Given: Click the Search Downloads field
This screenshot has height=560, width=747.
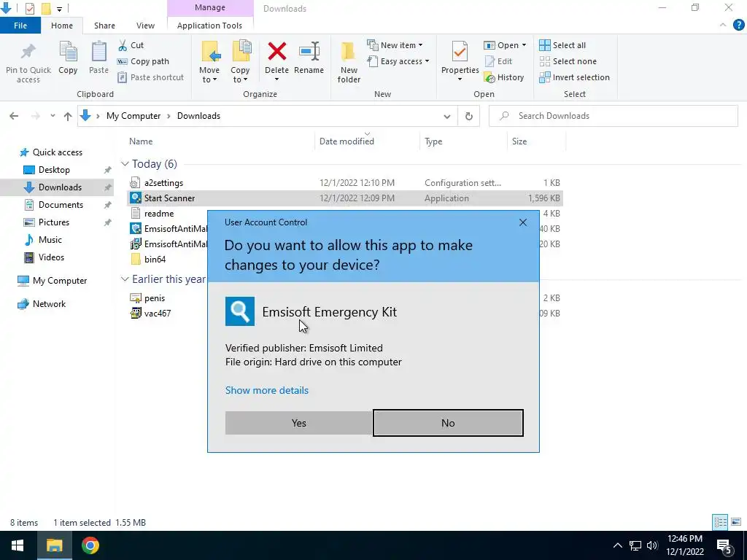Looking at the screenshot, I should 614,116.
